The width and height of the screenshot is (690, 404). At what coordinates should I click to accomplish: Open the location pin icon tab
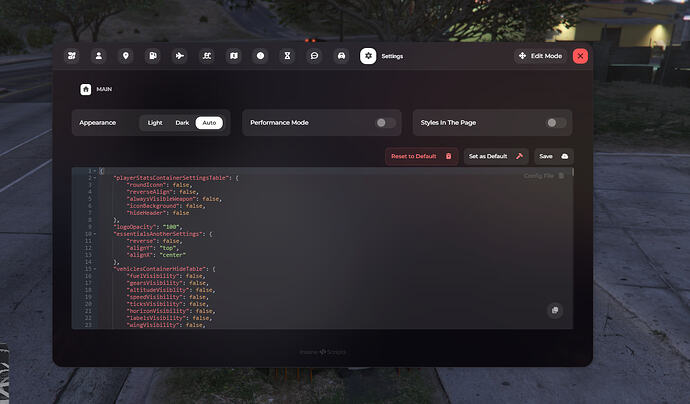[x=125, y=56]
